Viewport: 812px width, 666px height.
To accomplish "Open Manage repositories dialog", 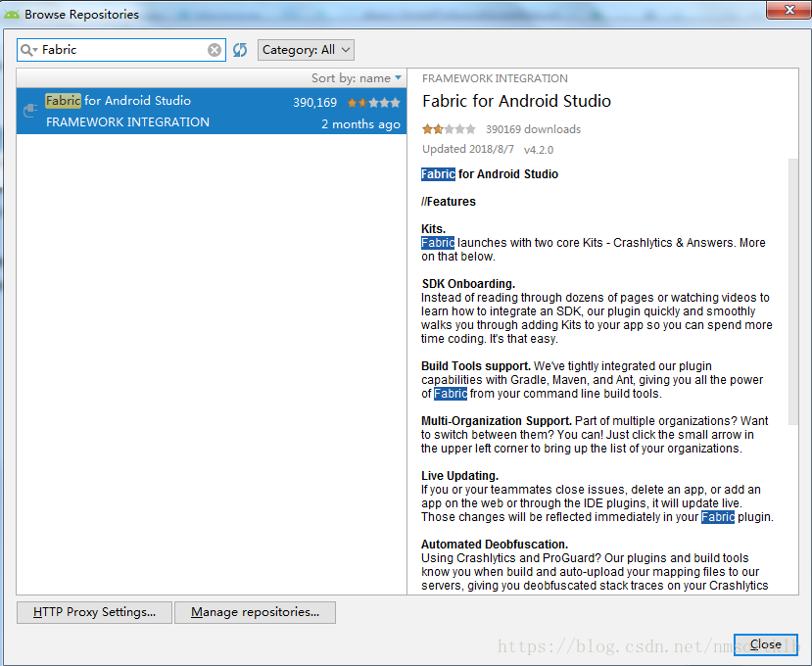I will pos(255,612).
